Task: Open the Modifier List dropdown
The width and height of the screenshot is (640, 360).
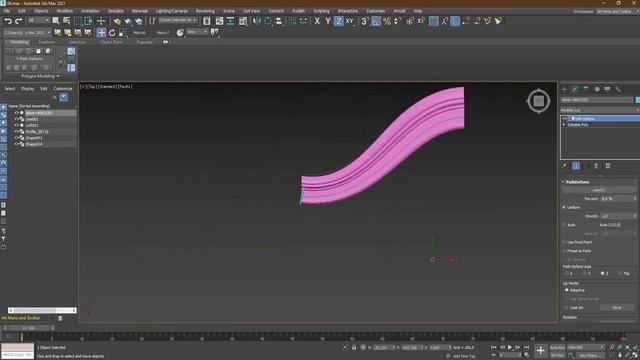Action: (600, 110)
